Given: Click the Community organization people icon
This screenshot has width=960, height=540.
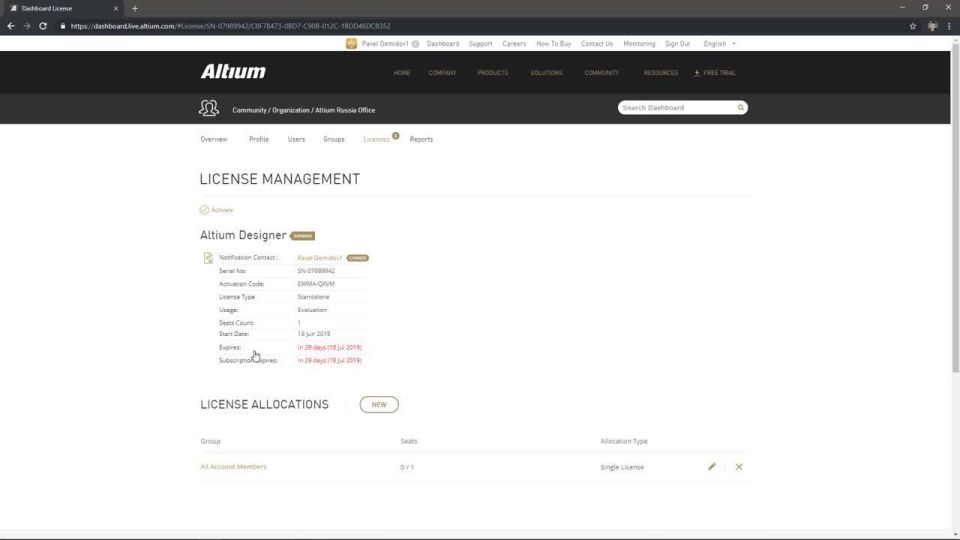Looking at the screenshot, I should coord(209,108).
